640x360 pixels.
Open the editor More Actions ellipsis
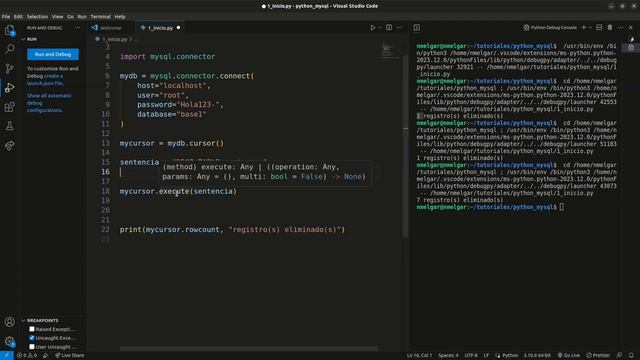click(x=399, y=28)
